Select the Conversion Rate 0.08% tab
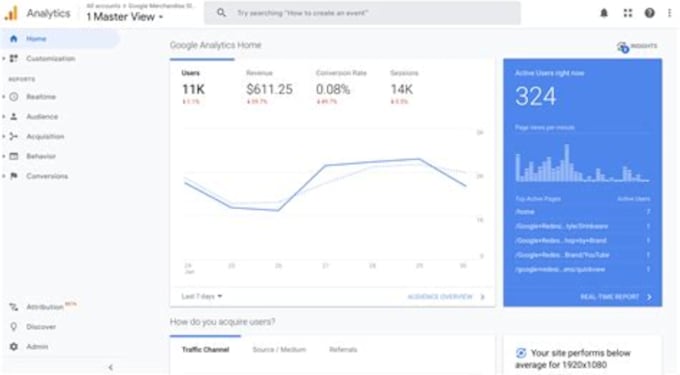 pos(341,87)
